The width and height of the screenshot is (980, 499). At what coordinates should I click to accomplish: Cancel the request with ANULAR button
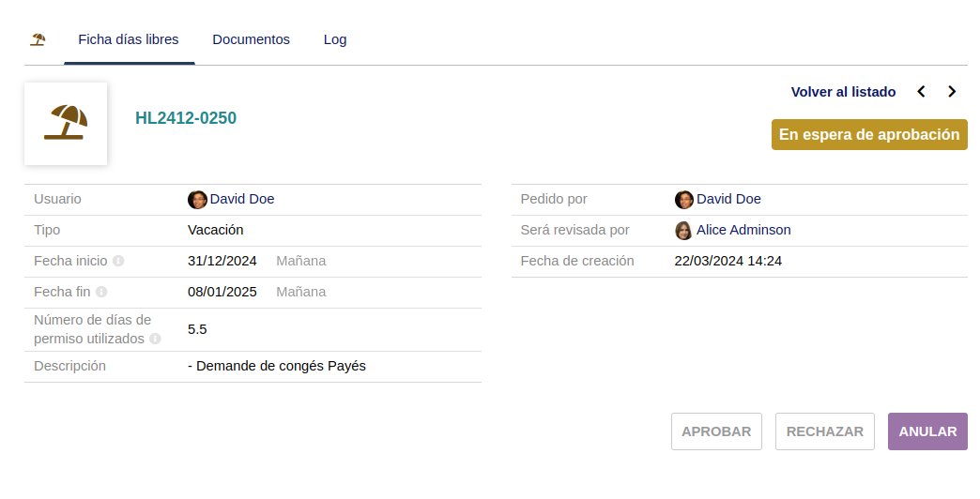click(x=927, y=431)
